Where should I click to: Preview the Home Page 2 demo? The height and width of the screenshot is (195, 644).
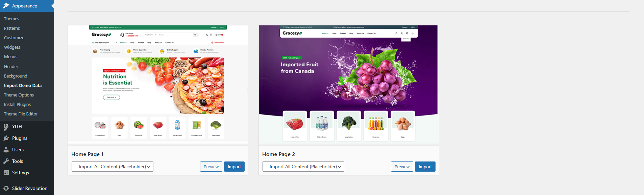pos(402,167)
